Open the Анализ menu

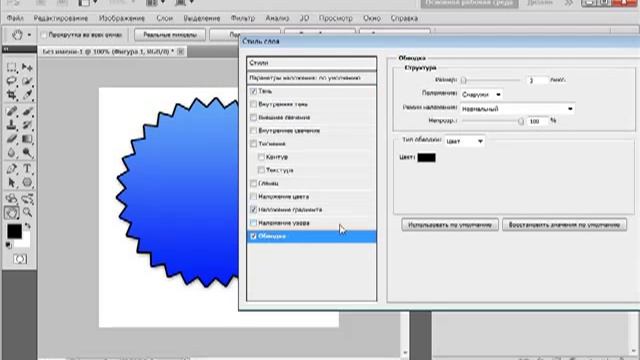click(x=277, y=18)
